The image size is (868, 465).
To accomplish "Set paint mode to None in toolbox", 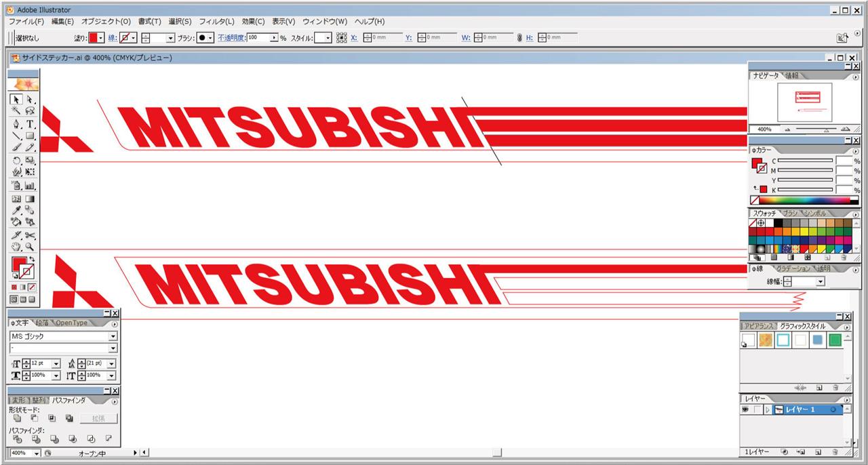I will pyautogui.click(x=32, y=287).
